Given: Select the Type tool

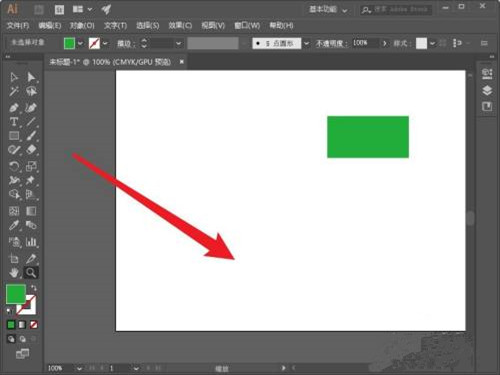Looking at the screenshot, I should (x=14, y=122).
